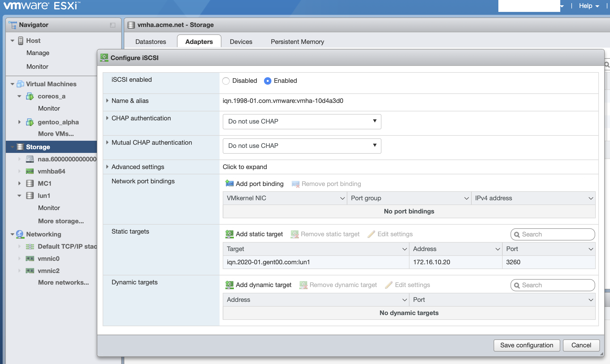This screenshot has width=610, height=364.
Task: Click the MC1 datastore icon
Action: click(x=30, y=183)
